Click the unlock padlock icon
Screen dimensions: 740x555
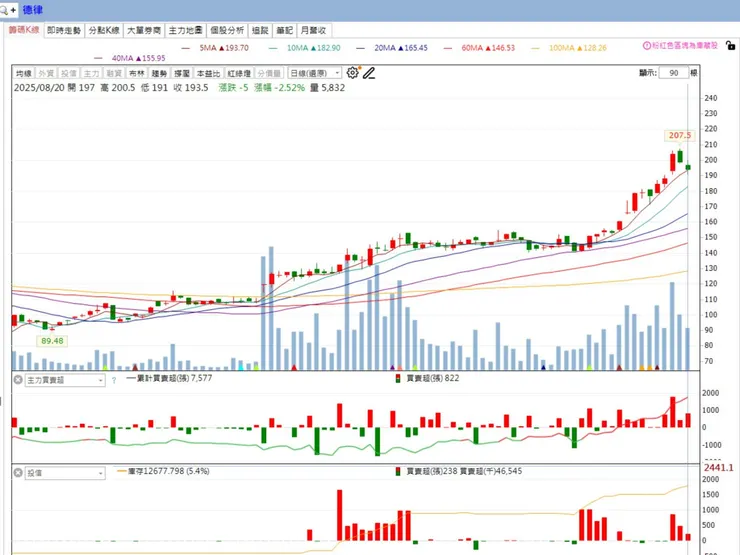(x=730, y=46)
